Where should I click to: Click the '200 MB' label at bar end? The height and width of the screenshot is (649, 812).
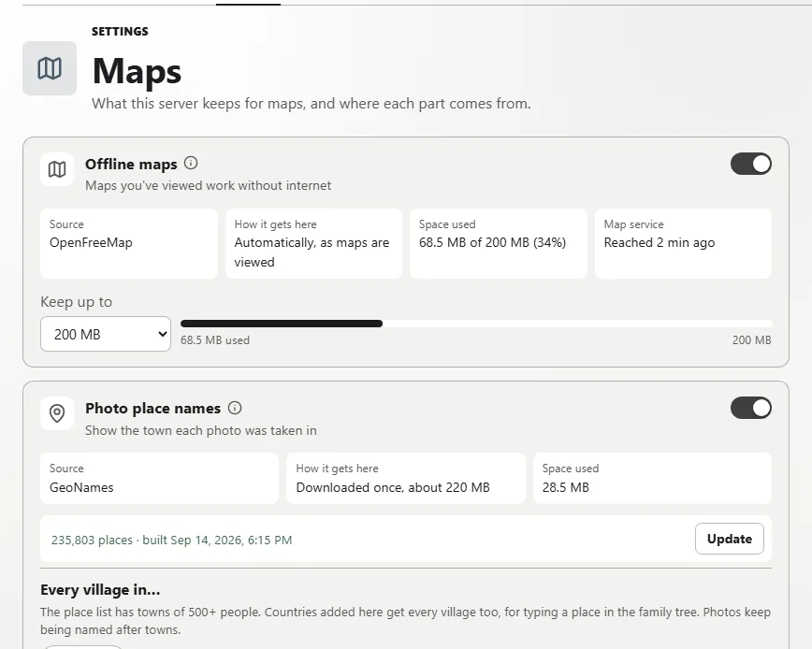click(x=751, y=340)
